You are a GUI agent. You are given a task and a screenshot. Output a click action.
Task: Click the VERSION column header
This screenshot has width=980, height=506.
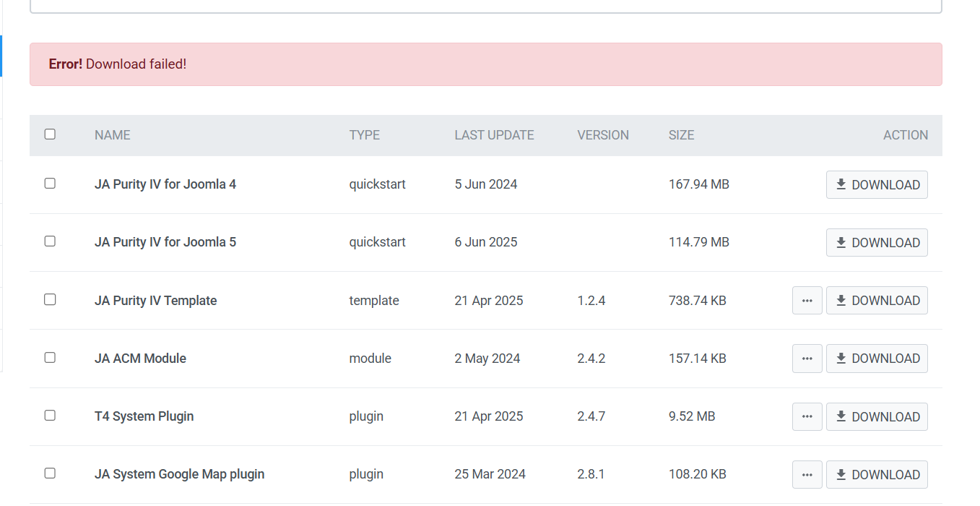click(603, 135)
